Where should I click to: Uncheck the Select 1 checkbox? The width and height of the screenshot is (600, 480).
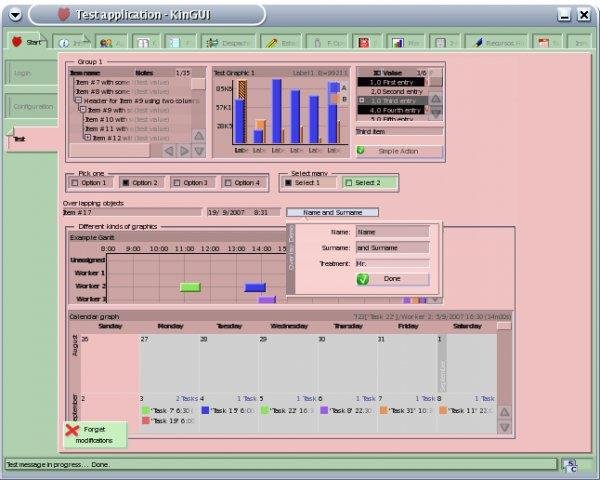(308, 183)
